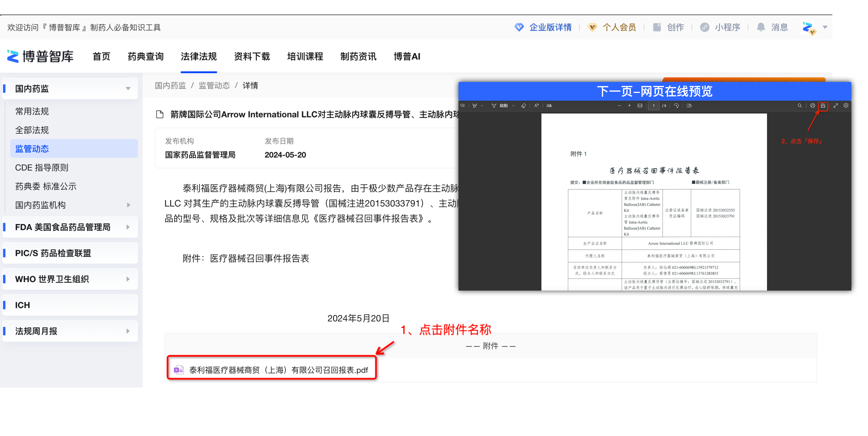This screenshot has height=436, width=868.
Task: Click 监管动态 breadcrumb
Action: point(214,86)
